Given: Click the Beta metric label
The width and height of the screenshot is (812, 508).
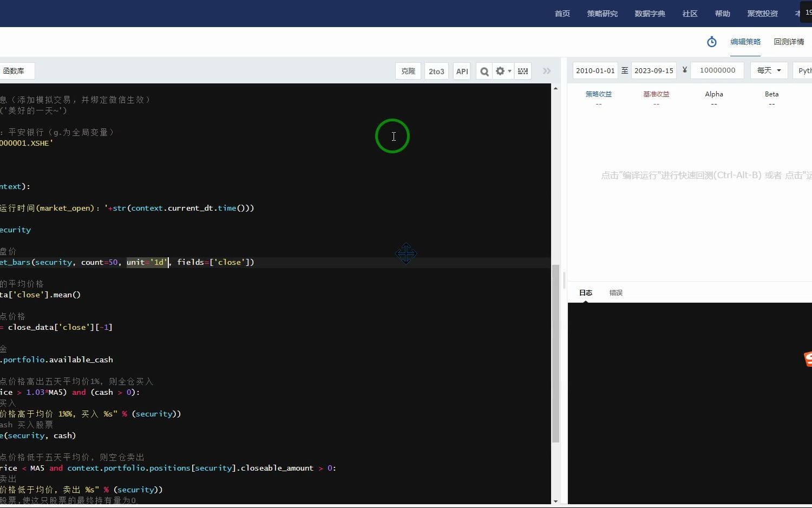Looking at the screenshot, I should point(771,94).
